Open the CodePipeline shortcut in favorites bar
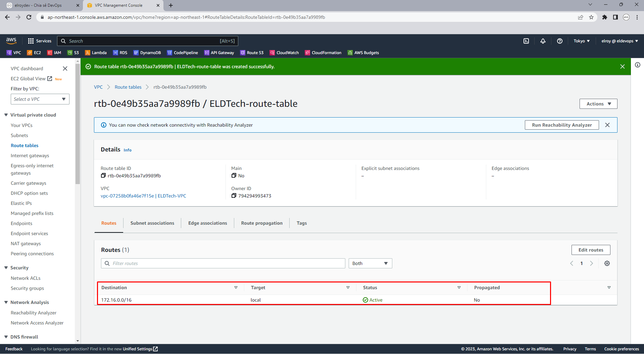The width and height of the screenshot is (644, 354). 182,53
